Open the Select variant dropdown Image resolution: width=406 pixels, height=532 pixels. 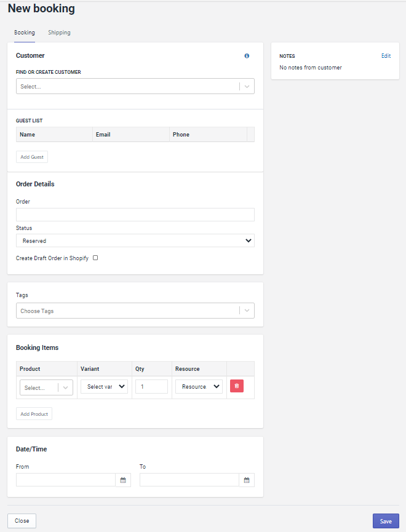(104, 387)
